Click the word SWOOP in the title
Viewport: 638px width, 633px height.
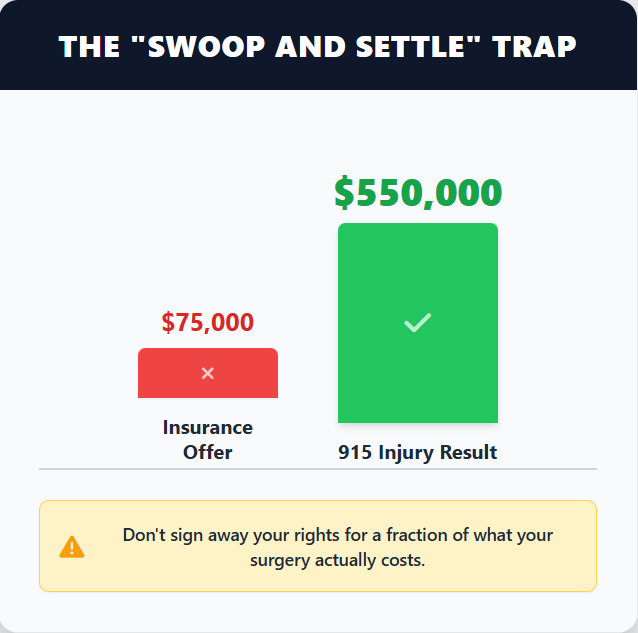(x=198, y=46)
